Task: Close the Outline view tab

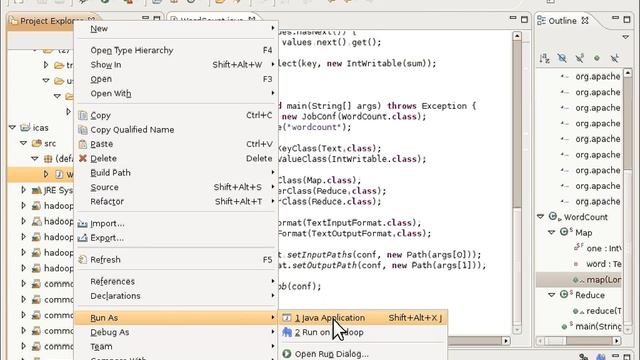Action: point(585,20)
